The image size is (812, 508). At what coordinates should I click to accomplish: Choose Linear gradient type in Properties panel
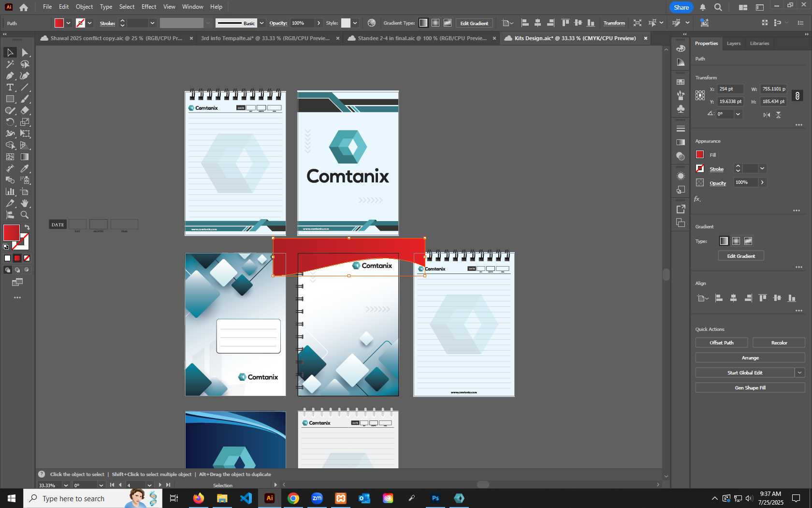pyautogui.click(x=724, y=241)
